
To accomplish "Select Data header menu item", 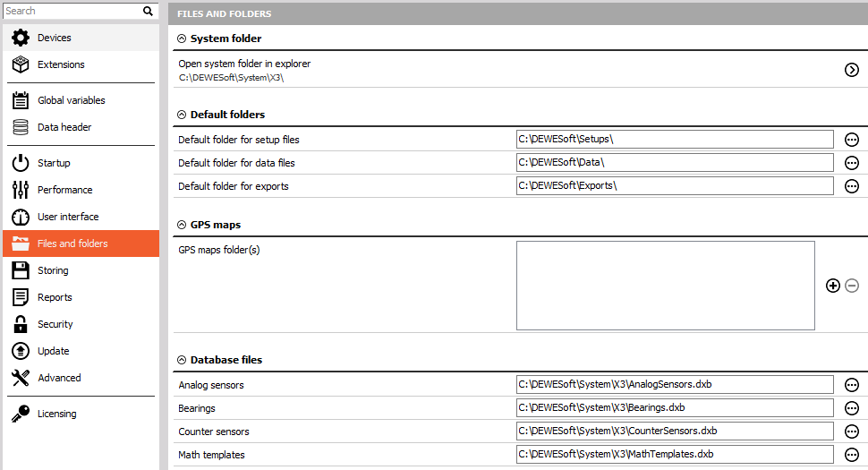I will (81, 127).
